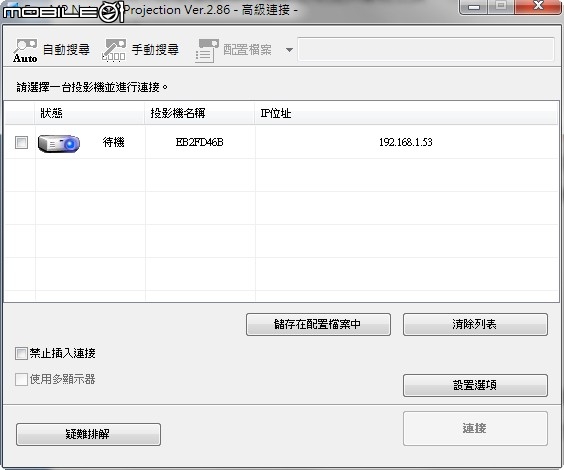Minimize the projection window
Image resolution: width=564 pixels, height=470 pixels.
(474, 7)
